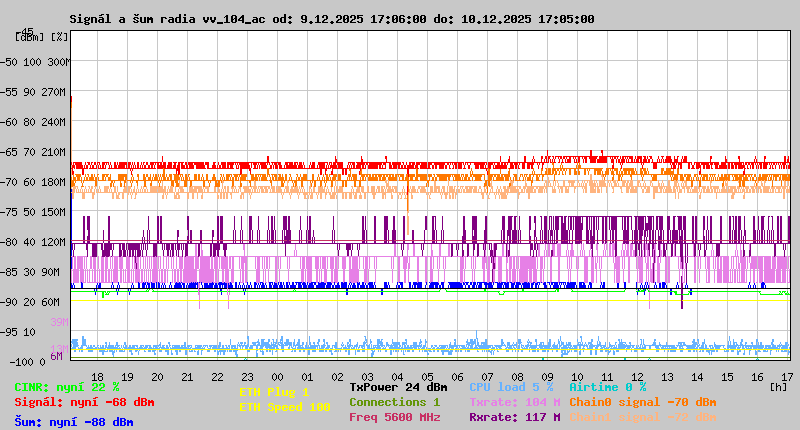
Task: Select the red Signál legend entry
Action: click(x=84, y=402)
